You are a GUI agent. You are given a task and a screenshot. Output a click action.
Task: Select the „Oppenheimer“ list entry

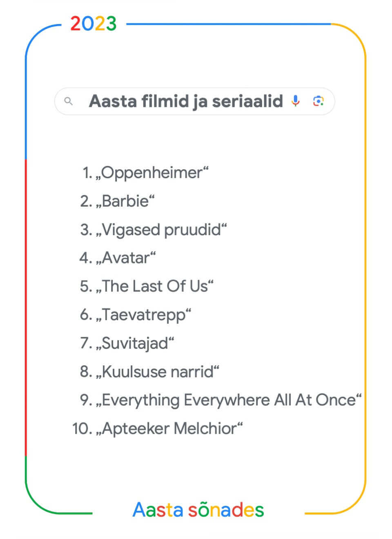point(152,173)
